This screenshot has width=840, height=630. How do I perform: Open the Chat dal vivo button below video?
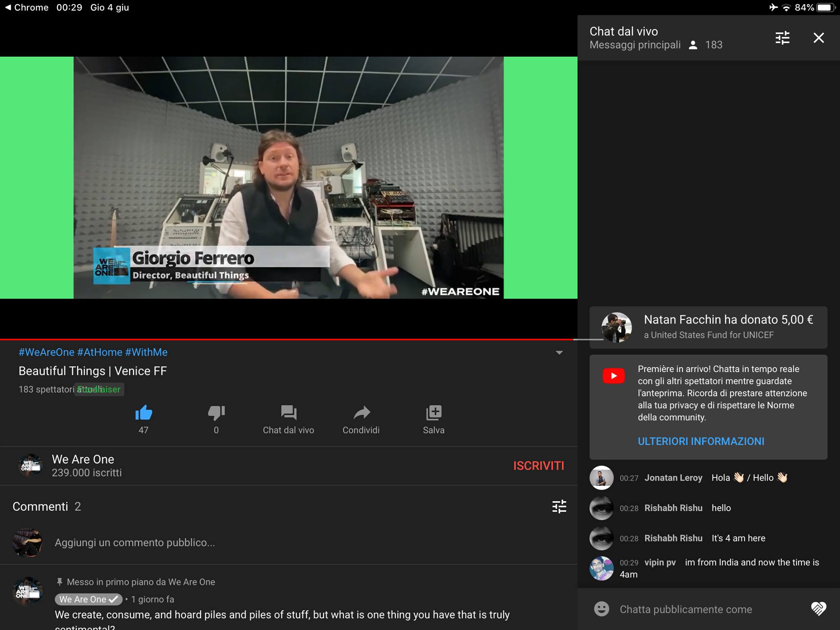288,419
